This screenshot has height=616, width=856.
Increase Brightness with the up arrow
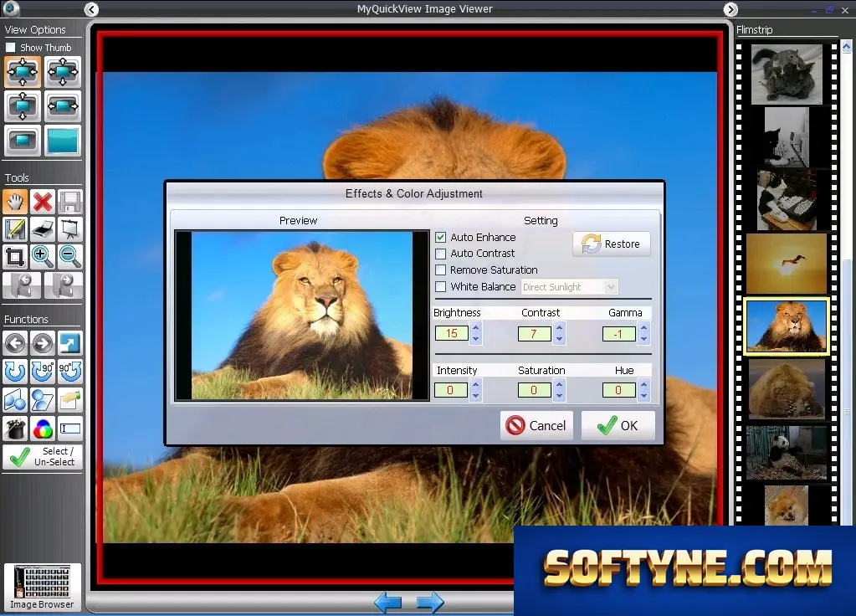pos(475,327)
